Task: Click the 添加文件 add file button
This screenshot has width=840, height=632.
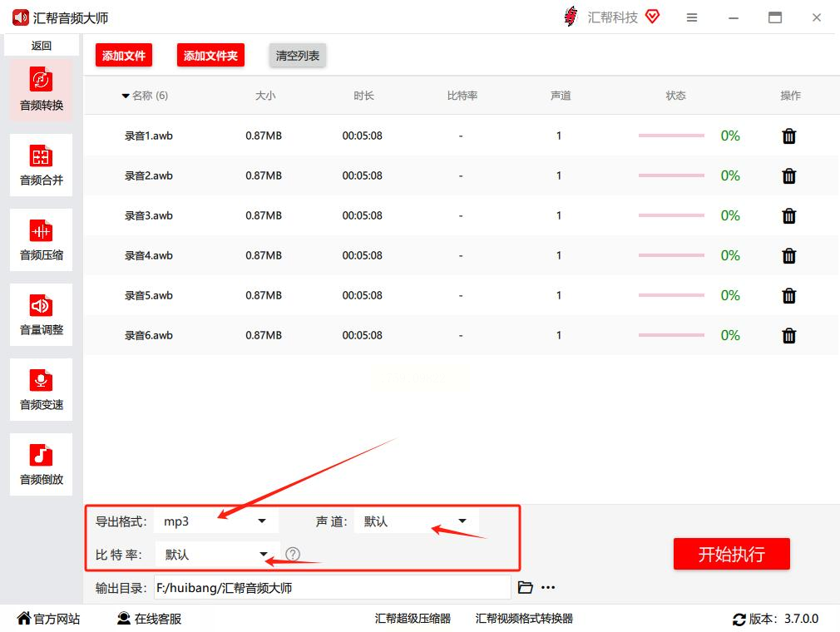Action: click(124, 55)
